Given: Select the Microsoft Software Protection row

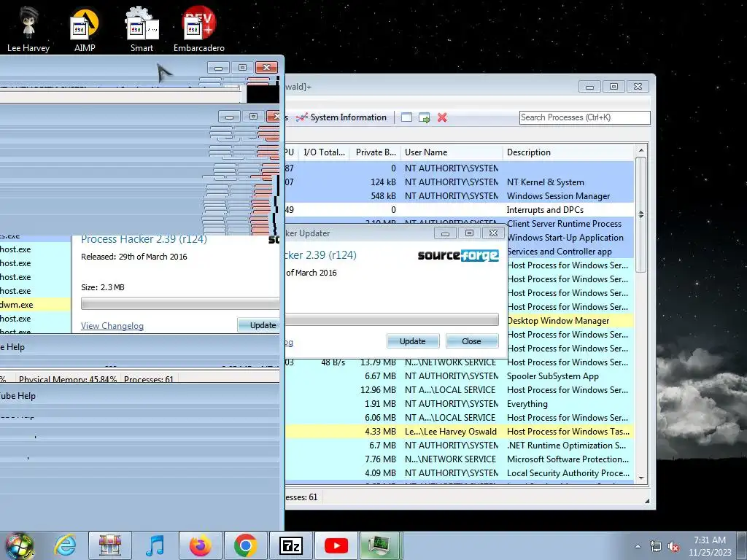Looking at the screenshot, I should pos(460,459).
